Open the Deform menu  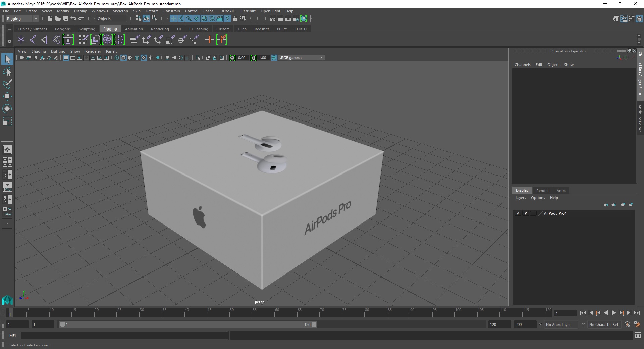(x=152, y=11)
